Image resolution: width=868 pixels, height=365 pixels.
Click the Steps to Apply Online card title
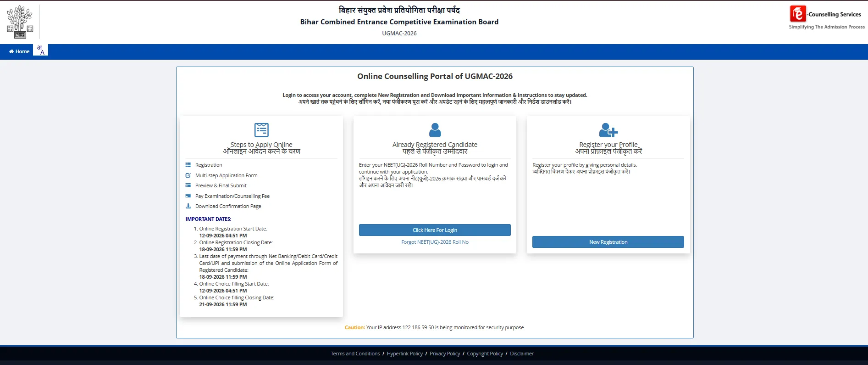(x=261, y=148)
